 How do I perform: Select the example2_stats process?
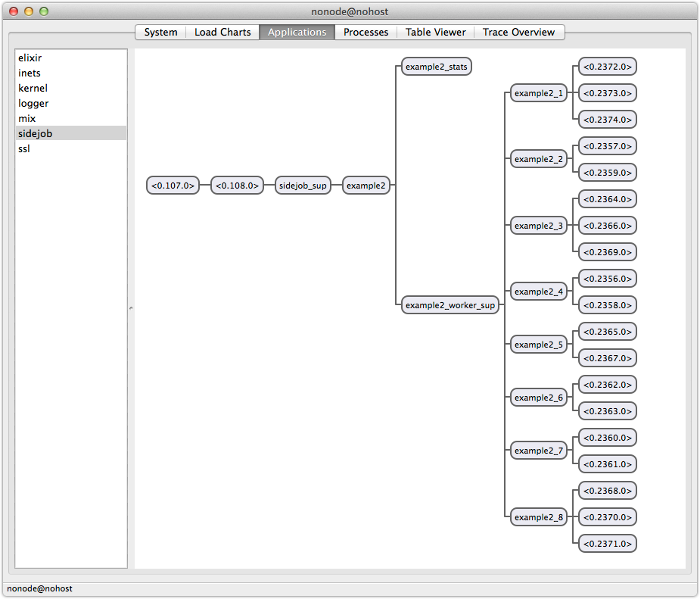click(x=435, y=66)
